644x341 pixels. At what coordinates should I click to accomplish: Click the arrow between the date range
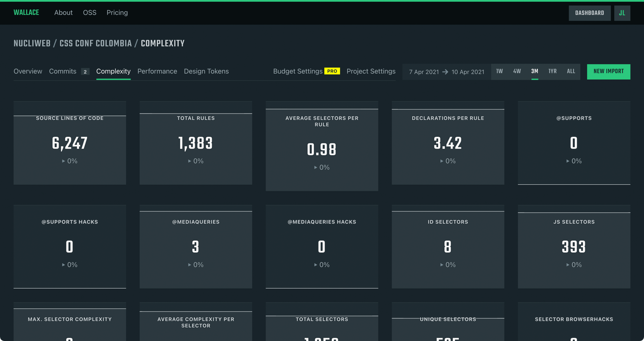click(445, 72)
